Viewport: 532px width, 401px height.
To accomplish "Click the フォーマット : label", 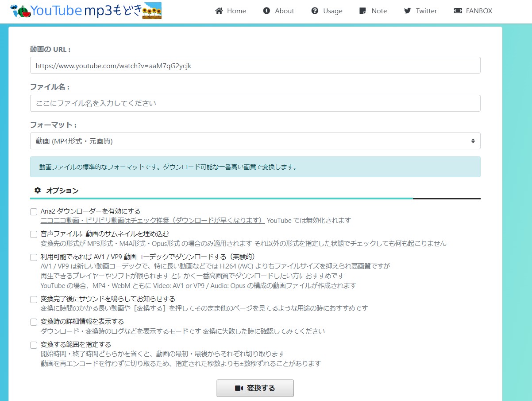I will coord(53,125).
